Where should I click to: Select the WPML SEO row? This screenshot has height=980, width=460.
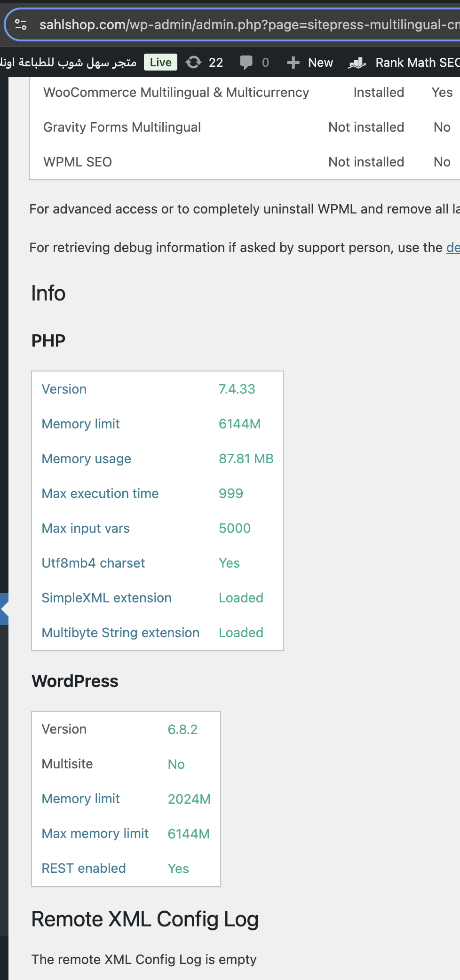(245, 162)
